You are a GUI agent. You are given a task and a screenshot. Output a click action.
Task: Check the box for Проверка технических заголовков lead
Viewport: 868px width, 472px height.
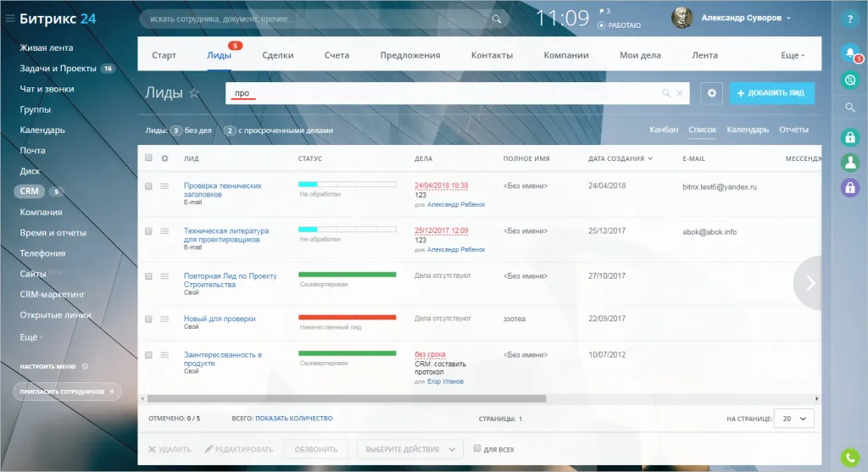[x=149, y=186]
